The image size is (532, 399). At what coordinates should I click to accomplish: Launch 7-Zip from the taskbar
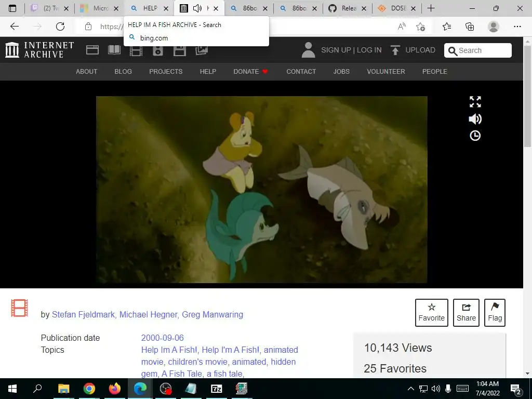click(x=217, y=389)
